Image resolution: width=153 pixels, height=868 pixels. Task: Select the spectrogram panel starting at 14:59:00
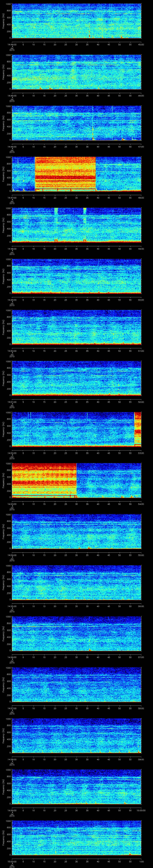pyautogui.click(x=76, y=787)
